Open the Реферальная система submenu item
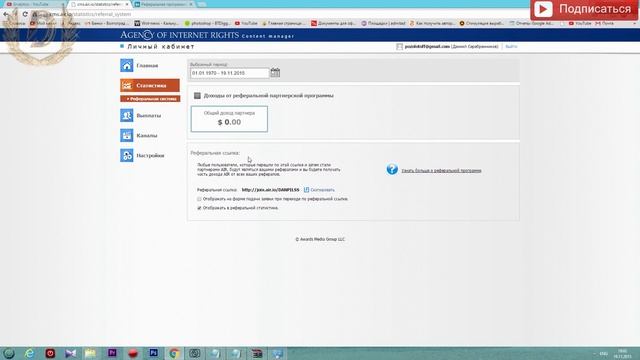 click(x=150, y=99)
